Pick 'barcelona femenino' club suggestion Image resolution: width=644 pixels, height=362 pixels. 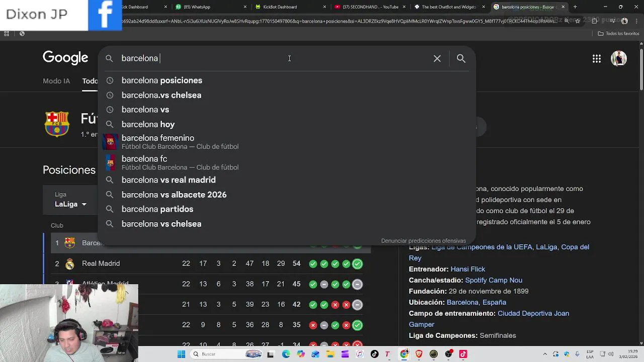tap(287, 142)
